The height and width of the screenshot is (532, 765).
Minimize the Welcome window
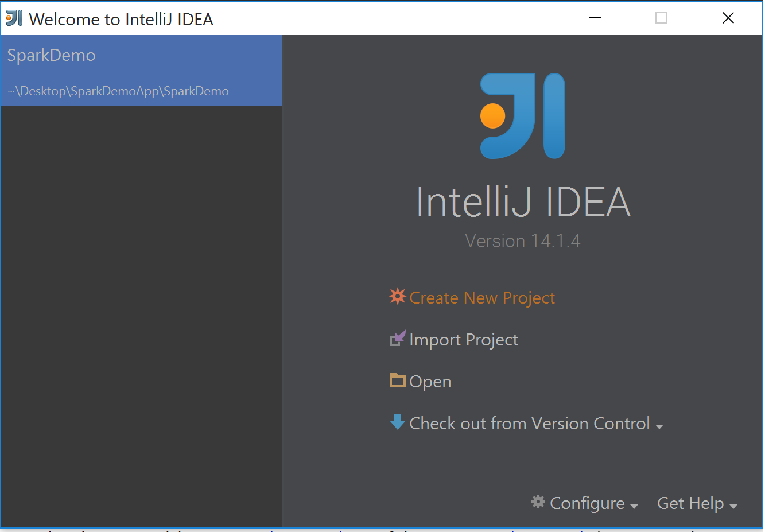pyautogui.click(x=595, y=18)
